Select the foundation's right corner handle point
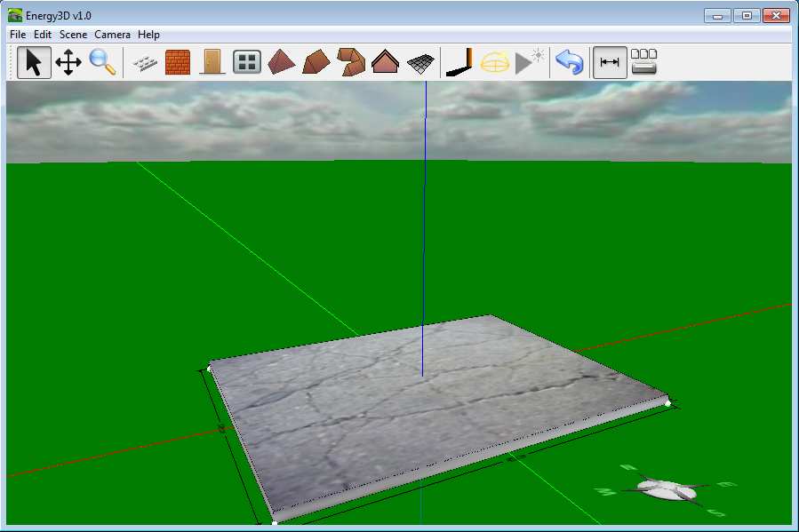Viewport: 799px width, 532px height. [668, 403]
